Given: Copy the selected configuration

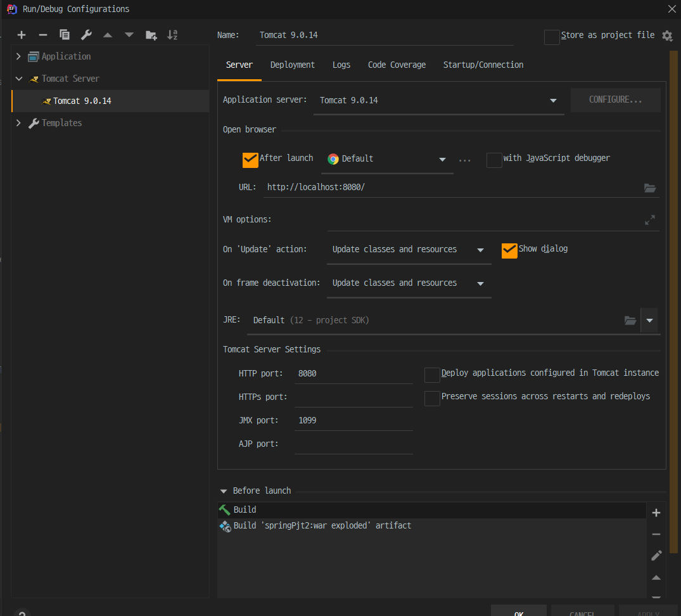Looking at the screenshot, I should point(65,35).
